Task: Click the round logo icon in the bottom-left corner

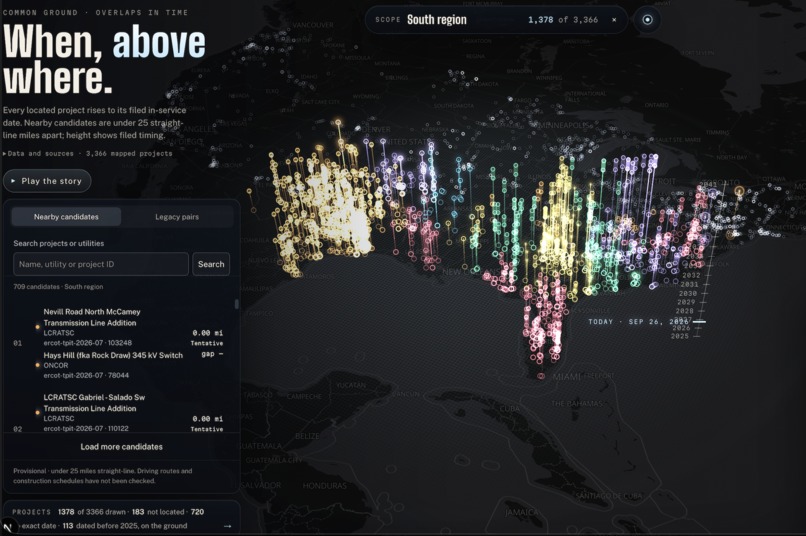Action: (8, 527)
